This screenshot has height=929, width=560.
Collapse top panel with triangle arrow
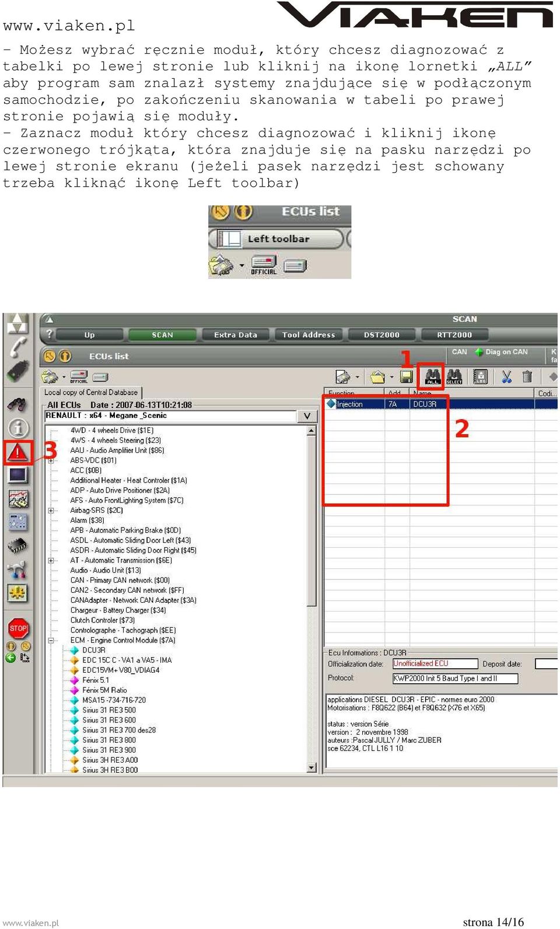(x=50, y=320)
